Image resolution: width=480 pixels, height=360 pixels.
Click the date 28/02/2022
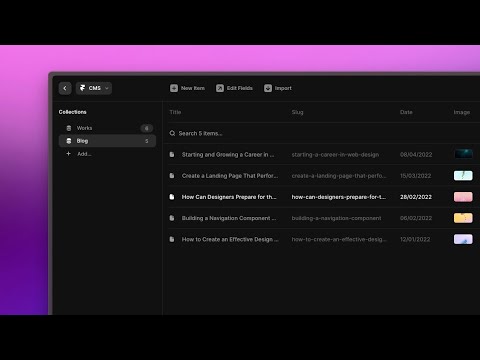click(x=416, y=197)
